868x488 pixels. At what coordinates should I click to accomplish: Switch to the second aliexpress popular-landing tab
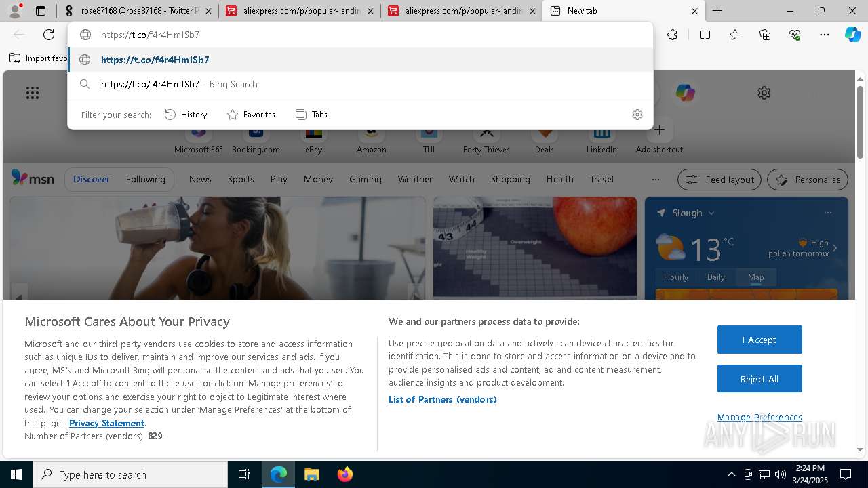pos(461,11)
